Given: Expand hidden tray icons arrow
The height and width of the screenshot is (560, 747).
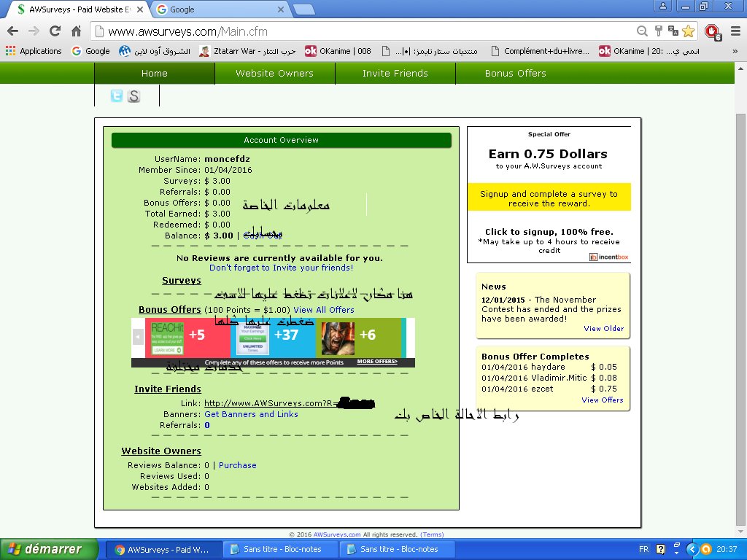Looking at the screenshot, I should point(692,550).
